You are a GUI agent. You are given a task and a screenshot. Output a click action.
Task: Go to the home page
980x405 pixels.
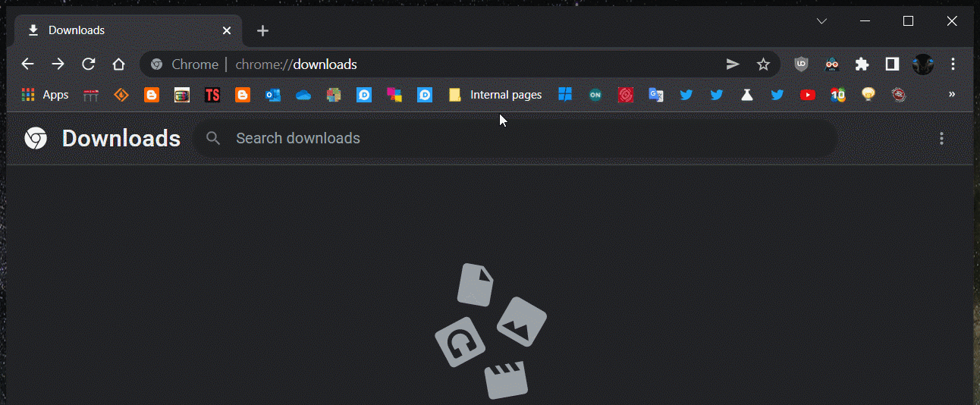(x=119, y=64)
